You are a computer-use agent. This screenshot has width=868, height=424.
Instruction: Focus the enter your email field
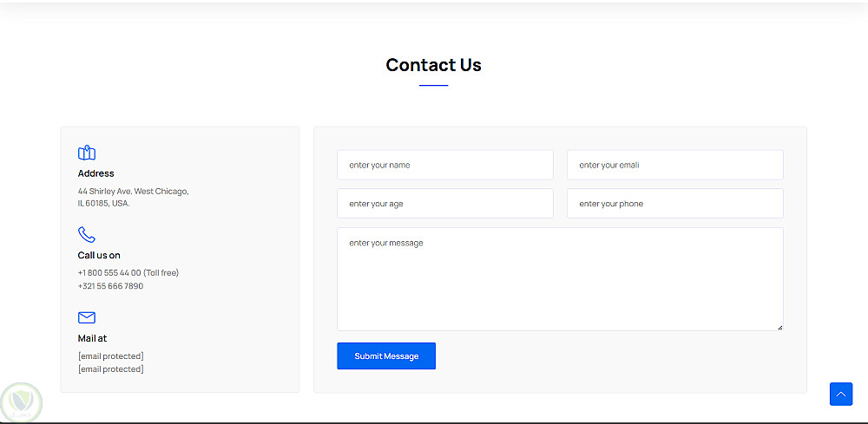[674, 165]
